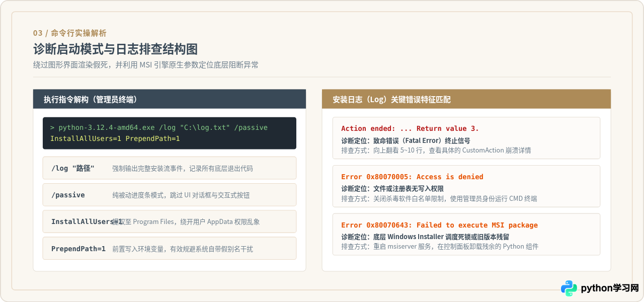Click the description "纯被动进度条模式"
The height and width of the screenshot is (302, 644).
181,195
